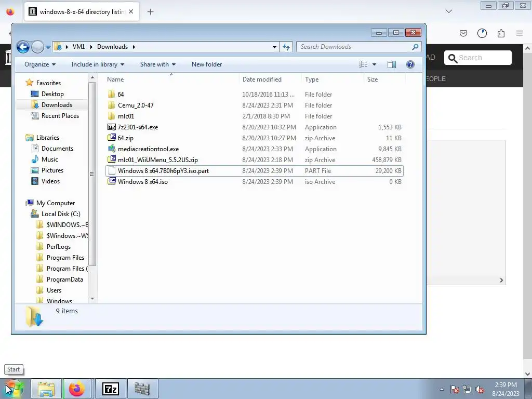Screen dimensions: 532x399
Task: Select Downloads in the address breadcrumb
Action: pyautogui.click(x=112, y=47)
